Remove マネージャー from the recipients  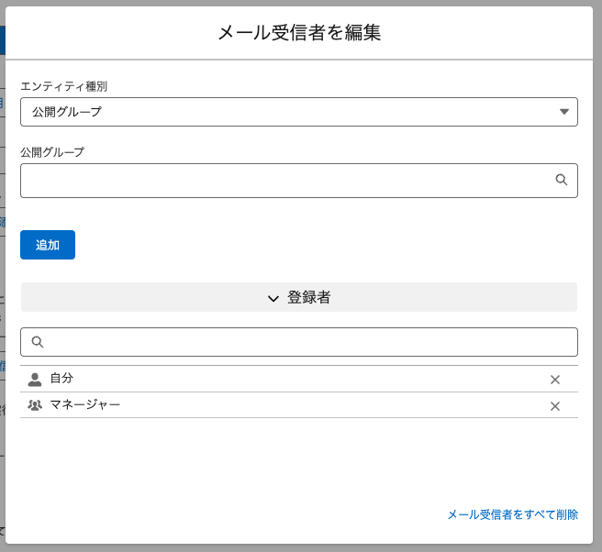tap(555, 406)
